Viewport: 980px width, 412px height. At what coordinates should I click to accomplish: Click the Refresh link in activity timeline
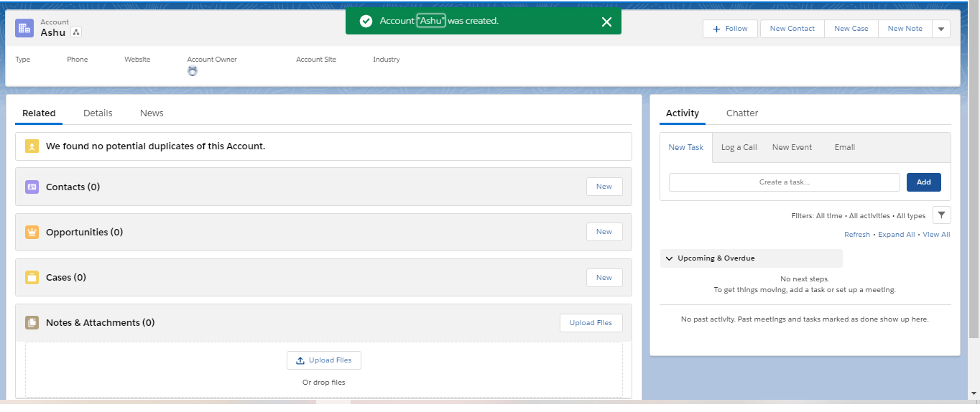coord(857,235)
